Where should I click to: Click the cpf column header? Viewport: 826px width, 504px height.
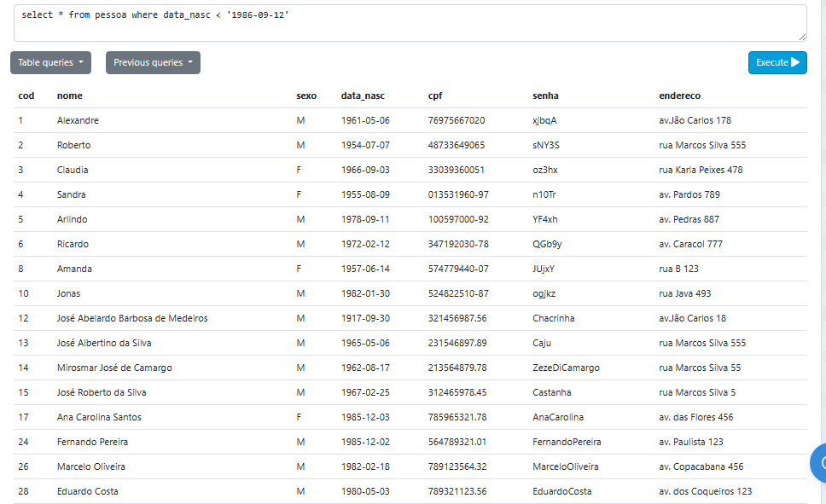tap(434, 96)
